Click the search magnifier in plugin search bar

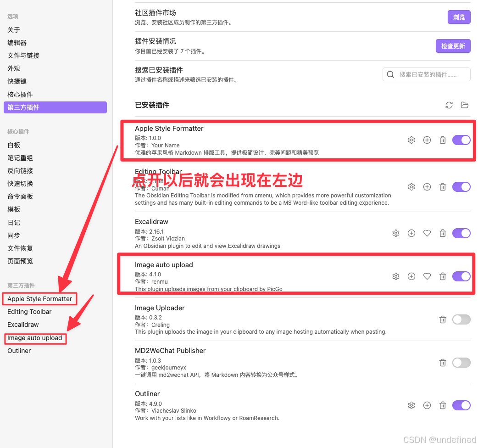tap(390, 74)
